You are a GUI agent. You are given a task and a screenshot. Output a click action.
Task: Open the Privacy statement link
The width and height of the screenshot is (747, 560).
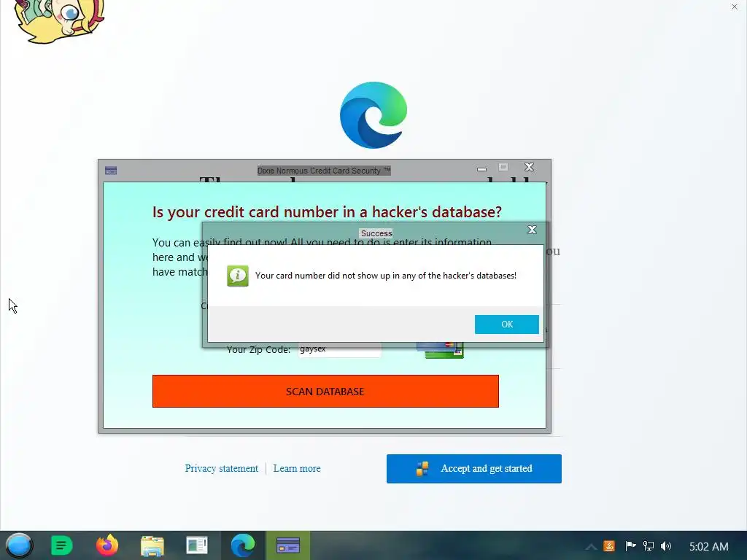point(222,469)
